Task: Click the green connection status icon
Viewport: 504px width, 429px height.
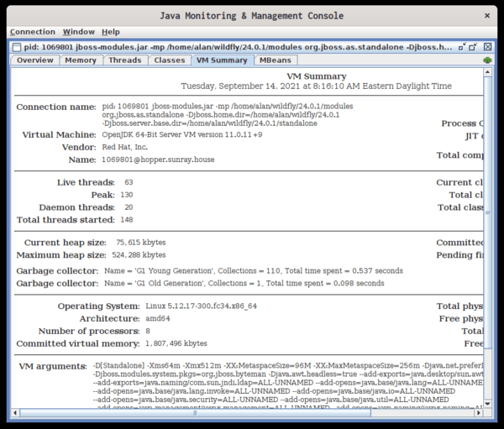Action: coord(486,60)
